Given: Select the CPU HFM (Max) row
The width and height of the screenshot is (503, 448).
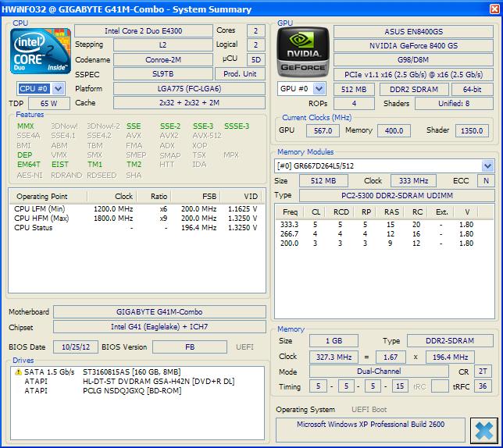Looking at the screenshot, I should point(137,219).
